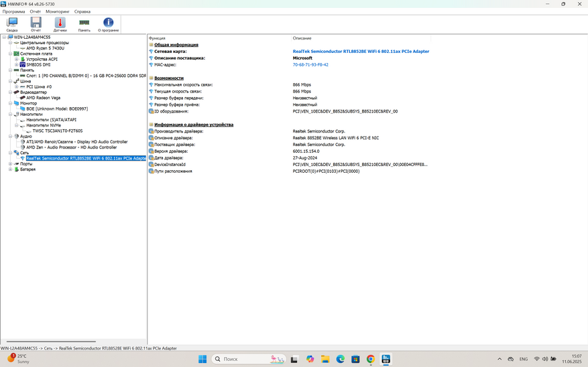Expand the Батарея tree node
Image resolution: width=588 pixels, height=367 pixels.
10,169
